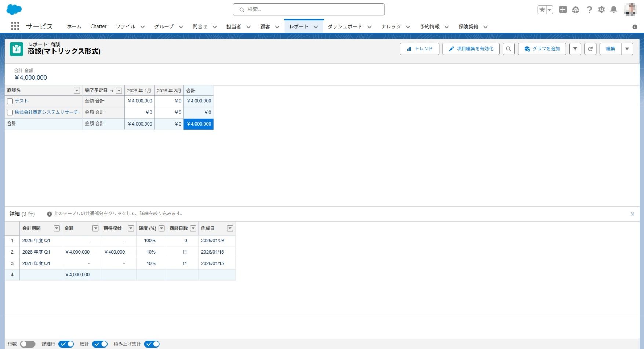644x349 pixels.
Task: Refresh the report with the reload icon
Action: (590, 49)
